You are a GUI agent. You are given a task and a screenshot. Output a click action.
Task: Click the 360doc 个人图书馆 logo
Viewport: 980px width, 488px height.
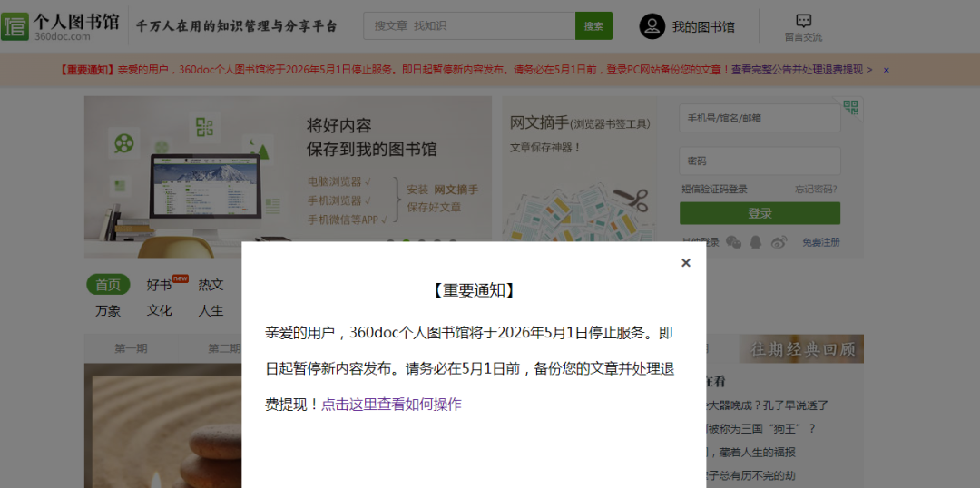60,26
